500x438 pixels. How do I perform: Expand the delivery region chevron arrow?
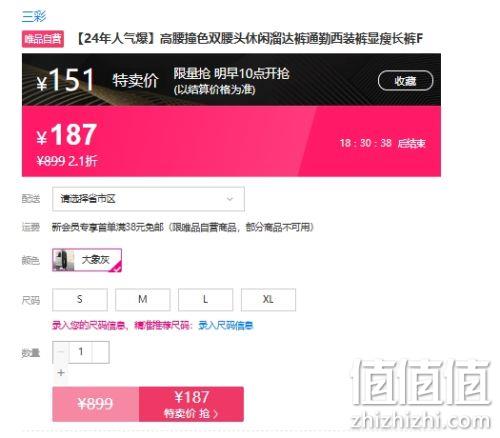[x=230, y=199]
